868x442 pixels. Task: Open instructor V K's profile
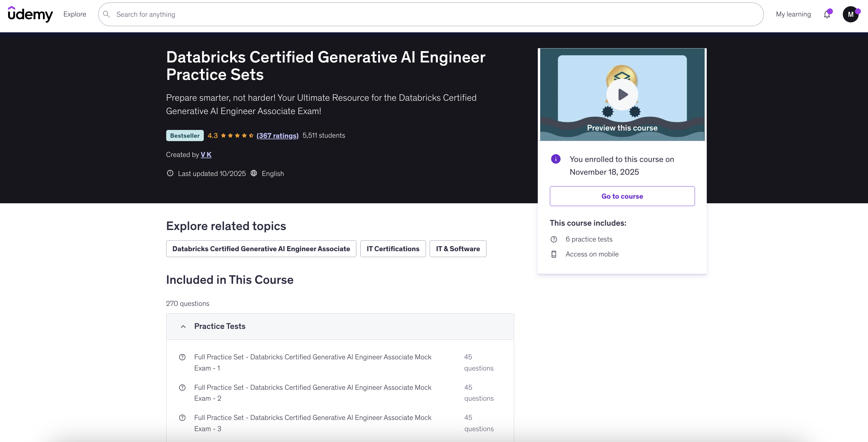[x=206, y=155]
